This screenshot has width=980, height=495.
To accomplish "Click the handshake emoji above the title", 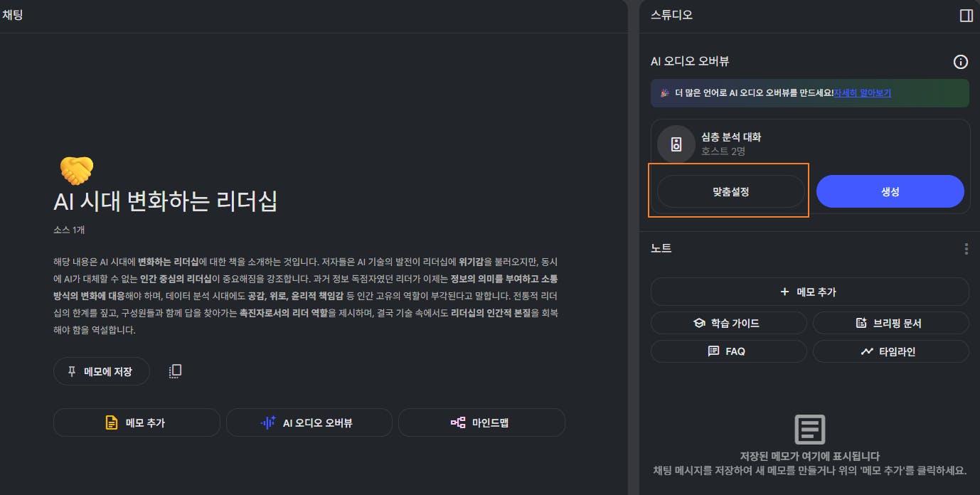I will [x=77, y=171].
